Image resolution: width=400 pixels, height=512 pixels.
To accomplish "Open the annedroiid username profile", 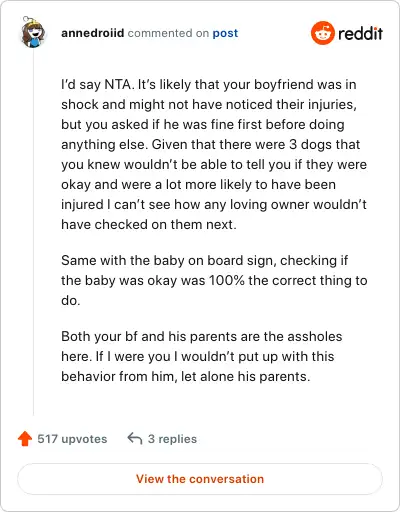I will [92, 33].
